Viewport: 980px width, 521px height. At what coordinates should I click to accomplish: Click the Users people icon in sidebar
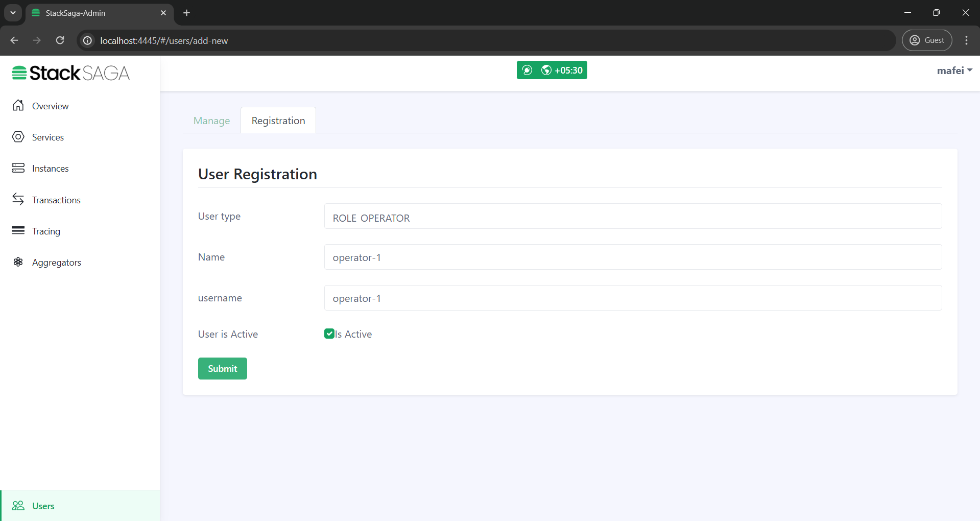[18, 506]
